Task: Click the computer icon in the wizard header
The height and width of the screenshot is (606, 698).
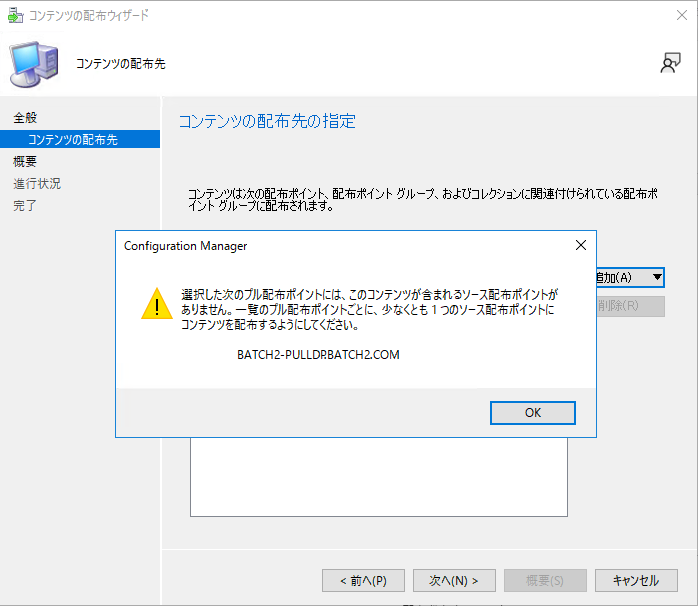Action: point(33,63)
